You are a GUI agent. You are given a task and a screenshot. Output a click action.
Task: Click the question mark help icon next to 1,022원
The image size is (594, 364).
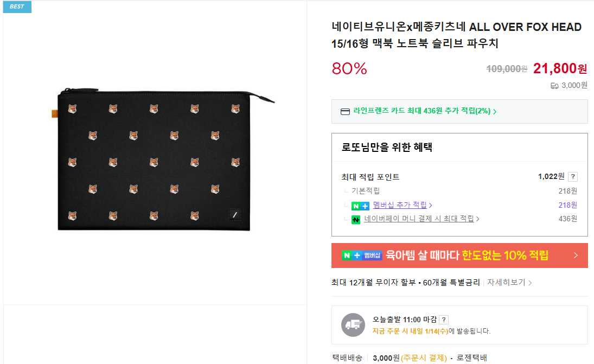pyautogui.click(x=572, y=176)
